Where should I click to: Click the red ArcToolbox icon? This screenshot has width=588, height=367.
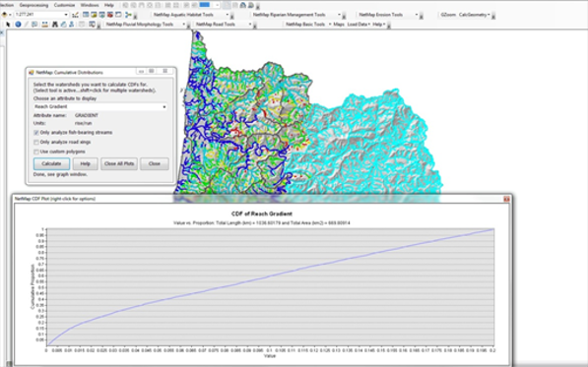click(x=110, y=15)
